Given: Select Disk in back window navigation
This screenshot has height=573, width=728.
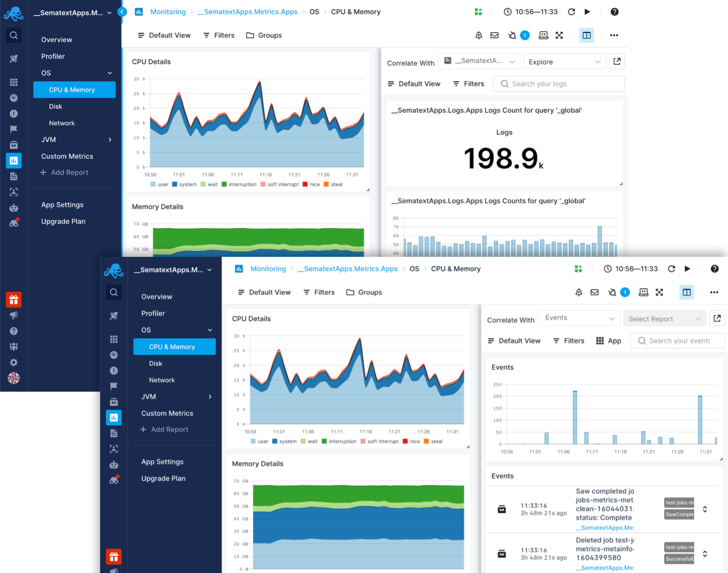Looking at the screenshot, I should [x=55, y=106].
